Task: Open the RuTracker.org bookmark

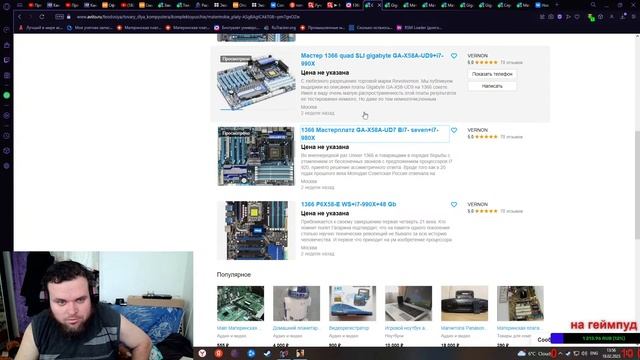Action: coord(280,28)
